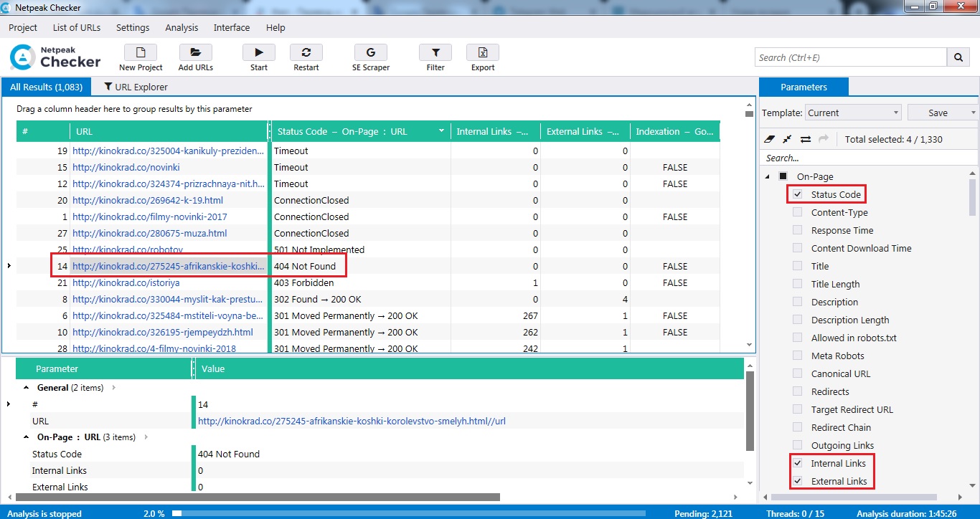Sort by the External Links column header

click(x=585, y=131)
